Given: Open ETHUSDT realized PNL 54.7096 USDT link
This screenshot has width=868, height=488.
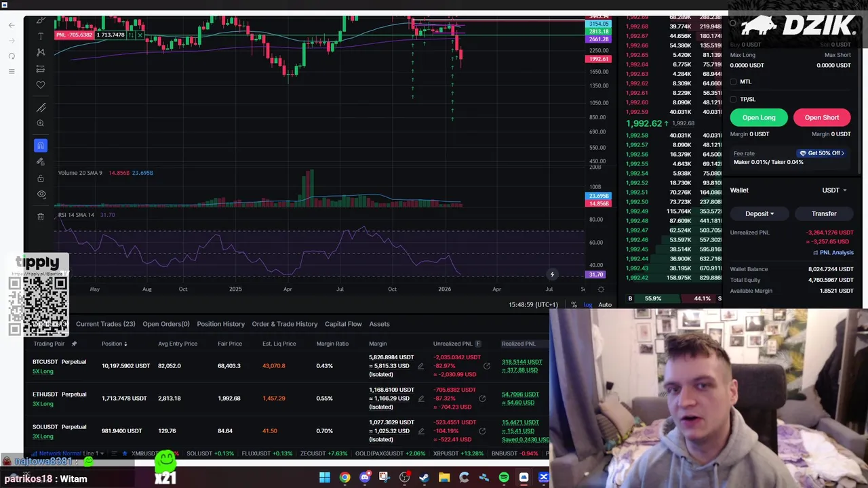Looking at the screenshot, I should click(520, 394).
